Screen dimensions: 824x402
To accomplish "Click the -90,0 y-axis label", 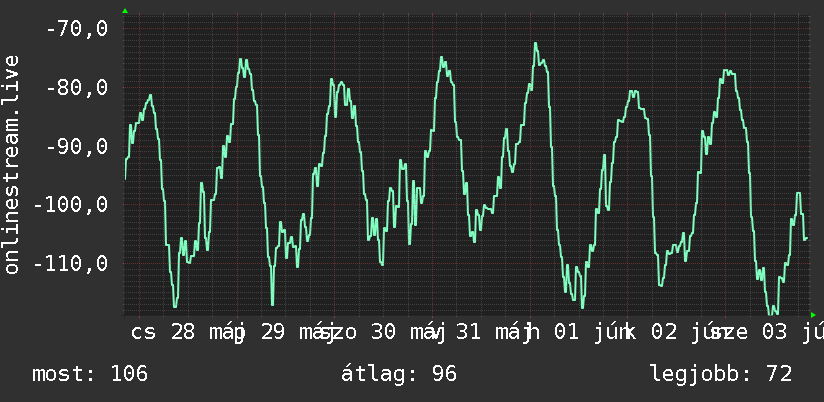I will 77,146.
